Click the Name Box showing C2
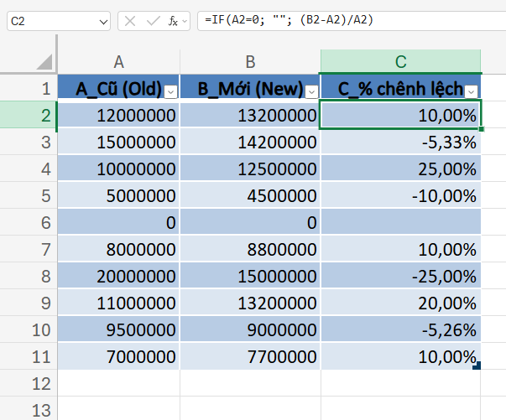Image resolution: width=506 pixels, height=420 pixels. [x=50, y=21]
